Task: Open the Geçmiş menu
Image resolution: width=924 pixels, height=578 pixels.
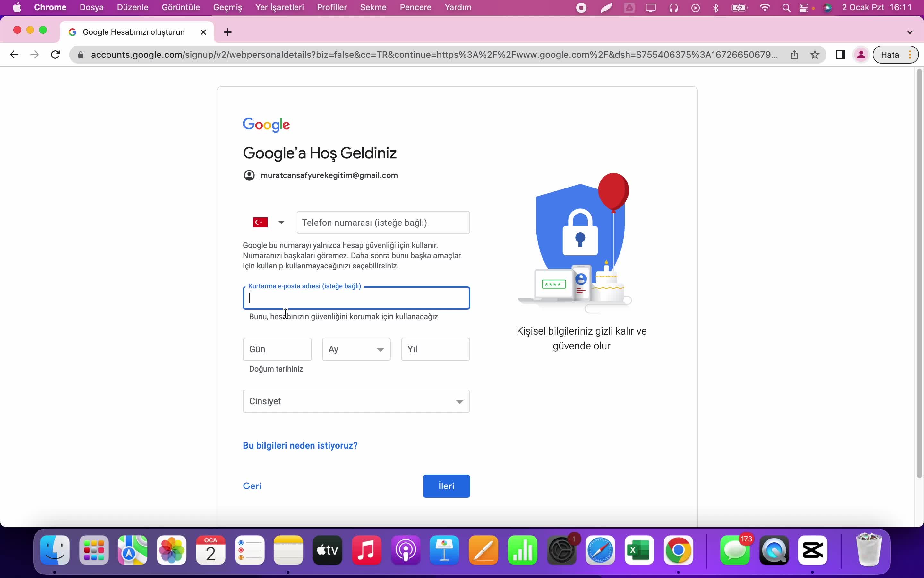Action: [x=227, y=7]
